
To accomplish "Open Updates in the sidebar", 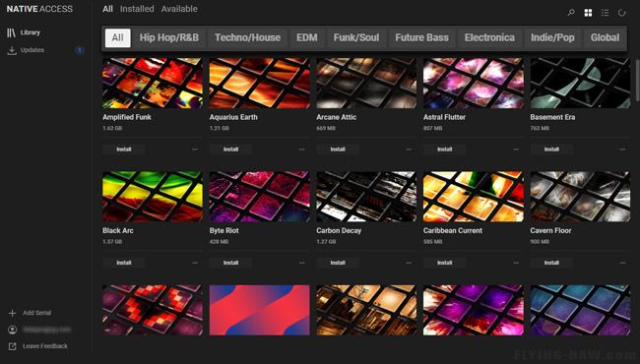I will 32,50.
